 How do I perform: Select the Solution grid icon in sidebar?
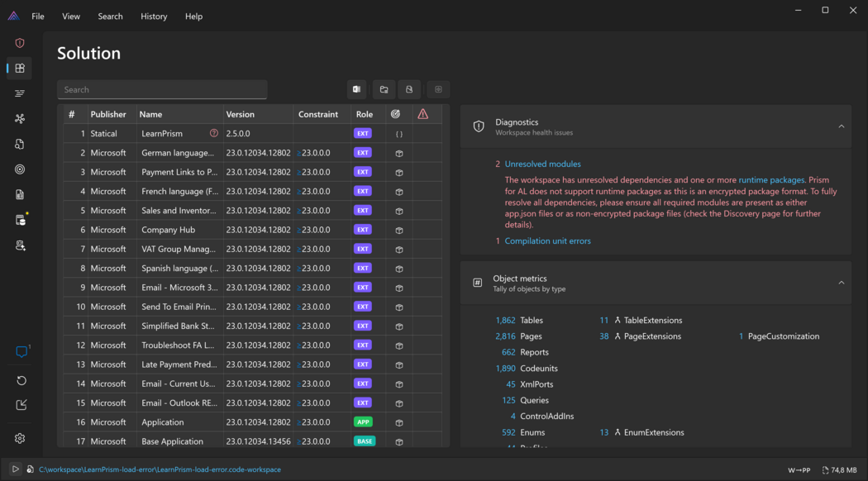[20, 68]
